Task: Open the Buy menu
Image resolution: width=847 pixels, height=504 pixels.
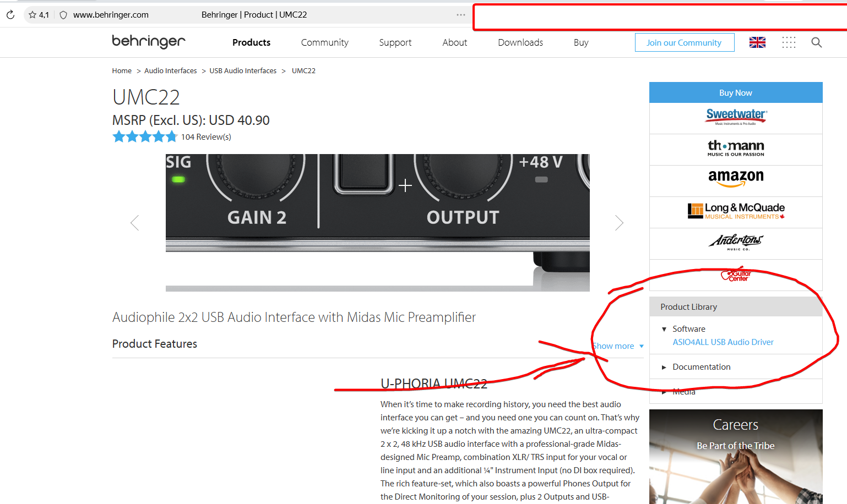Action: point(581,42)
